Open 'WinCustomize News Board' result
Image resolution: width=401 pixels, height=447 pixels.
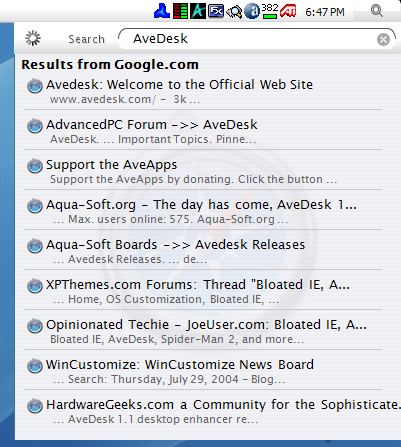click(x=180, y=365)
